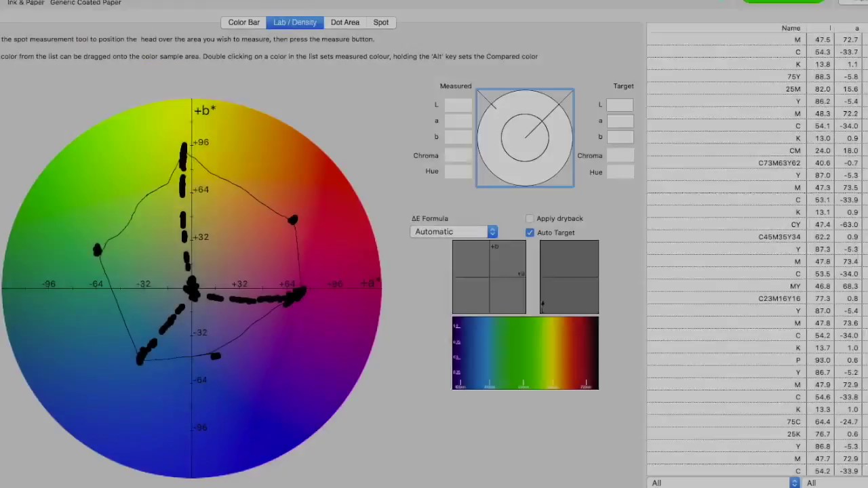This screenshot has width=868, height=488.
Task: Click the Name column header
Action: (791, 28)
